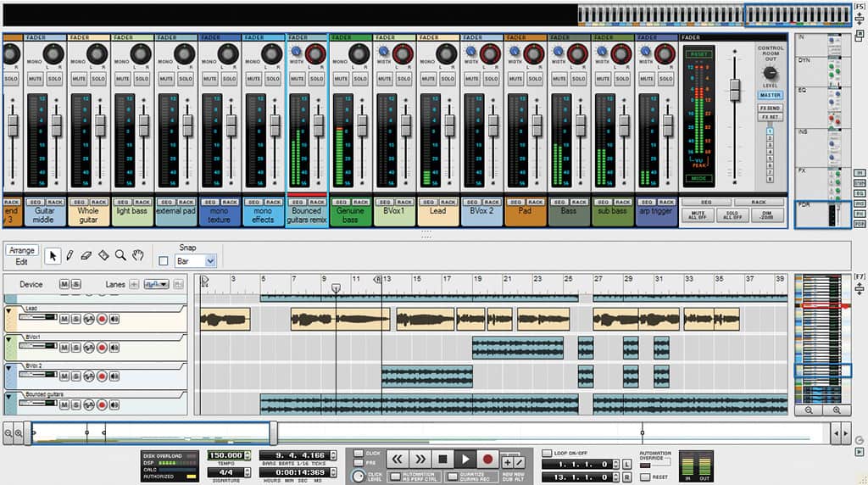Viewport: 868px width, 485px height.
Task: Switch to Arrange mode
Action: (x=21, y=250)
